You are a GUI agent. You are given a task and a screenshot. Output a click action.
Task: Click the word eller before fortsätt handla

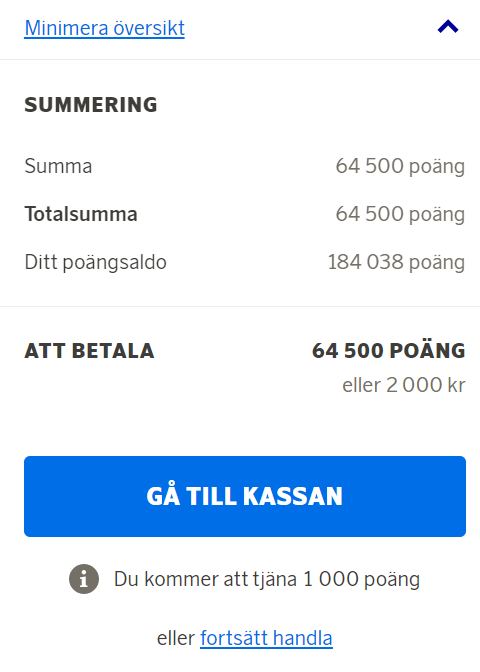pyautogui.click(x=176, y=638)
